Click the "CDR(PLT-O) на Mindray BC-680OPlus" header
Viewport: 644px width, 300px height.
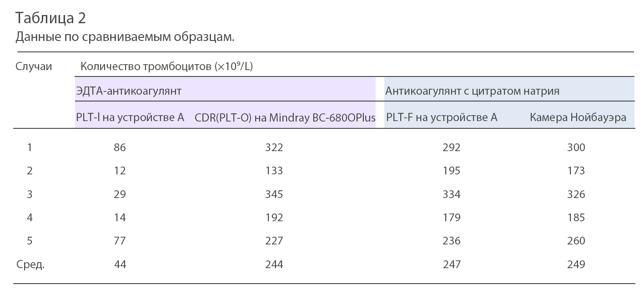coord(285,117)
